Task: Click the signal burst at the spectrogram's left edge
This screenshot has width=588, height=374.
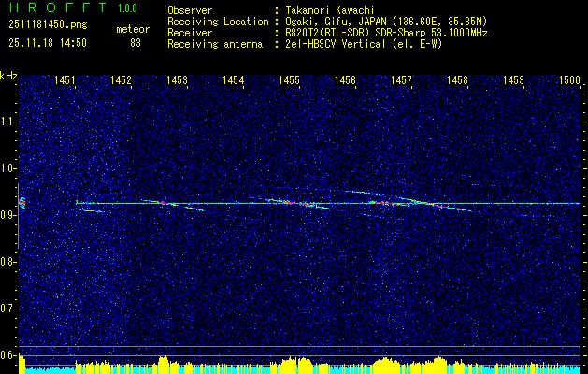Action: coord(22,203)
